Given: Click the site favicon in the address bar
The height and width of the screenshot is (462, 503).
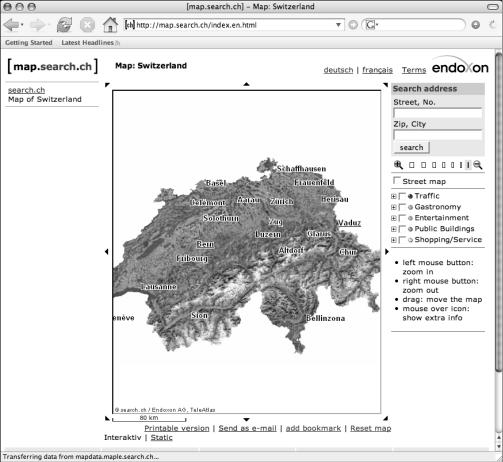Looking at the screenshot, I should (130, 25).
